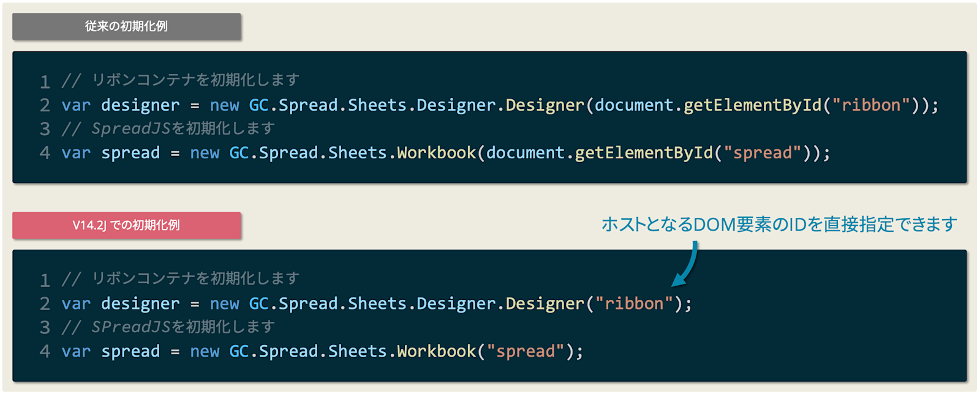Select document.getElementById("ribbon") in the upper code block
The image size is (980, 394).
pyautogui.click(x=758, y=105)
